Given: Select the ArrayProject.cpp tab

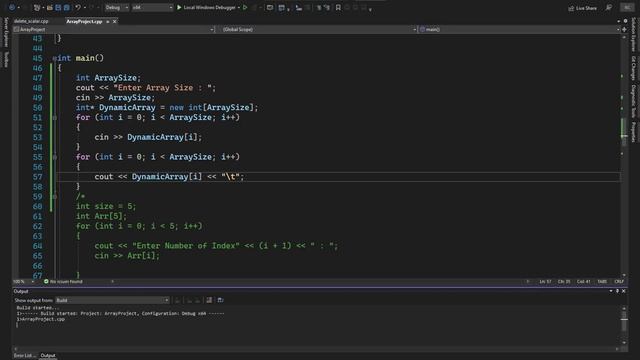Looking at the screenshot, I should 84,21.
